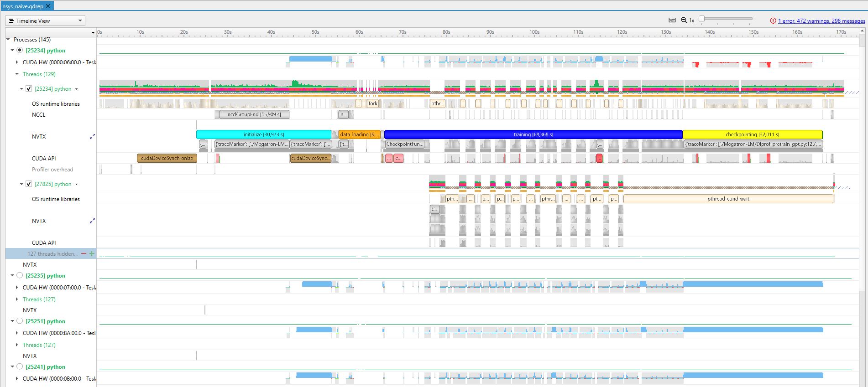Screen dimensions: 868x387
Task: Click the green plus to show more threads
Action: pyautogui.click(x=92, y=254)
